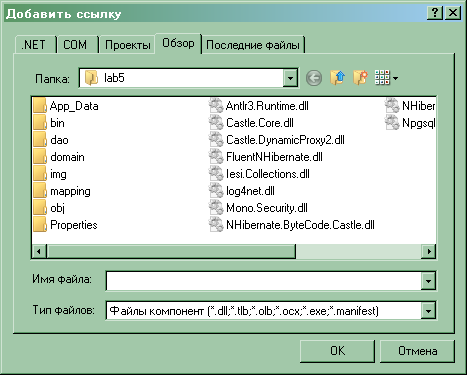Viewport: 467px width, 375px height.
Task: Click the log4net.dll file icon
Action: coord(216,191)
